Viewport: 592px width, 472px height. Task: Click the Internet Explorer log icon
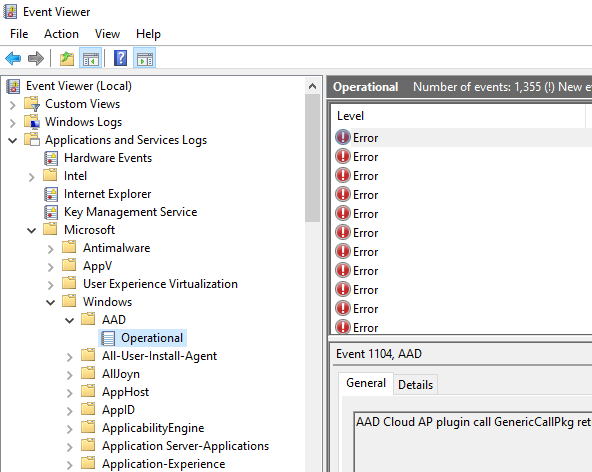[51, 194]
